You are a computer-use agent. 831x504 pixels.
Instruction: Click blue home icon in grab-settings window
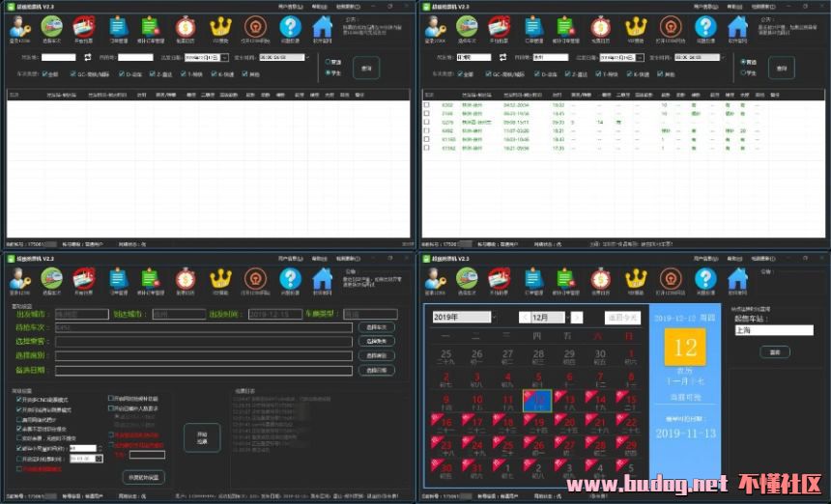pos(322,278)
